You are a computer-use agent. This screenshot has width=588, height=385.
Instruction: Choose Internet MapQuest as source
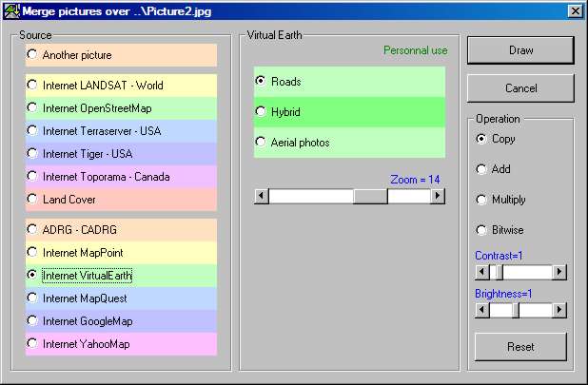click(x=121, y=298)
